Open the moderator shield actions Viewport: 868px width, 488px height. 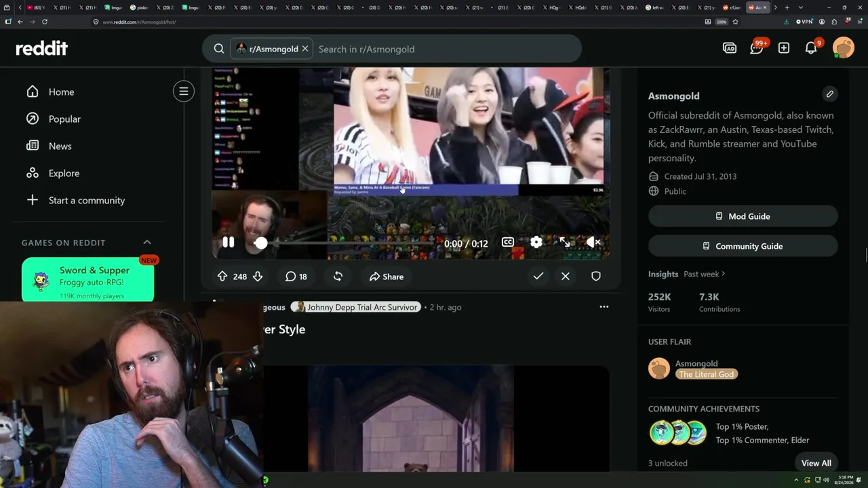click(x=596, y=276)
